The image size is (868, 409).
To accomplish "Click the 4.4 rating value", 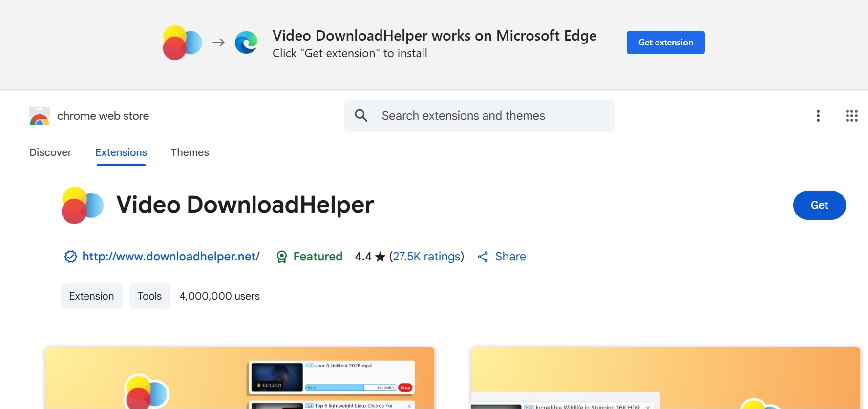I will (x=363, y=257).
